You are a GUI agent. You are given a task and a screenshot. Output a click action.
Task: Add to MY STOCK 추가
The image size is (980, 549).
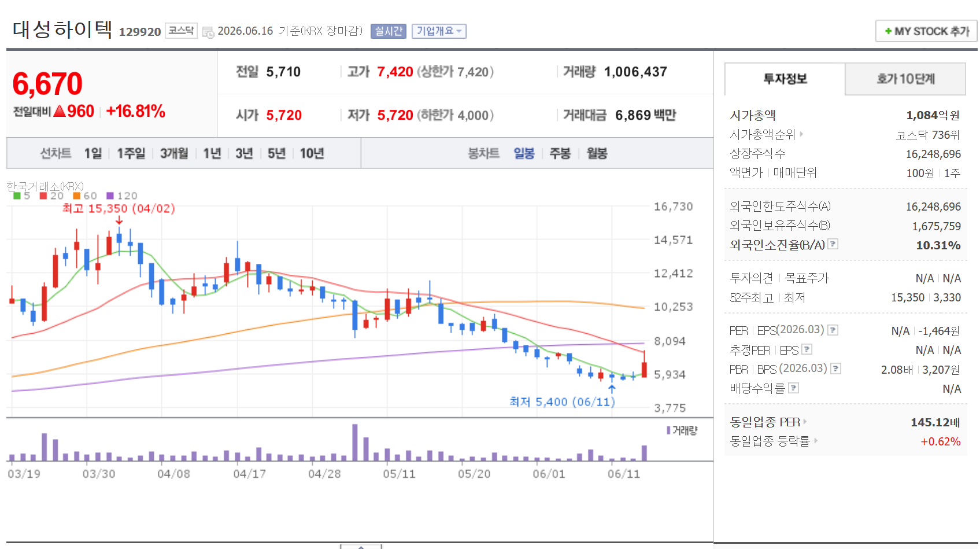(x=926, y=31)
